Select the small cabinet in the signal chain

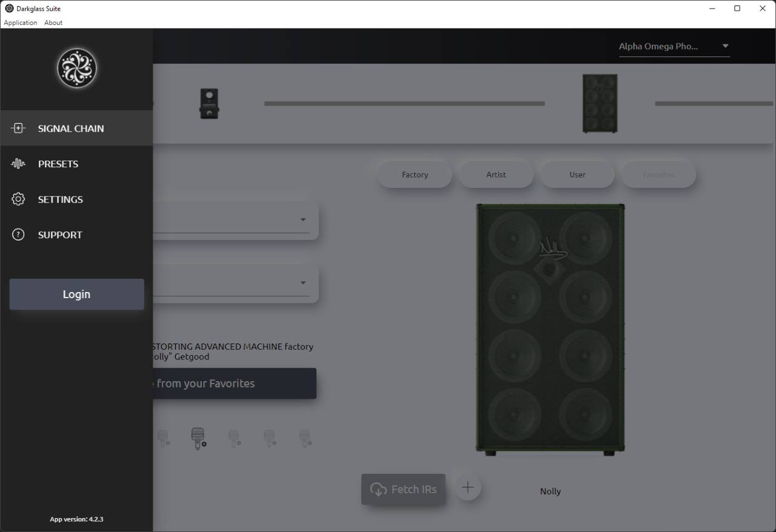(x=600, y=104)
